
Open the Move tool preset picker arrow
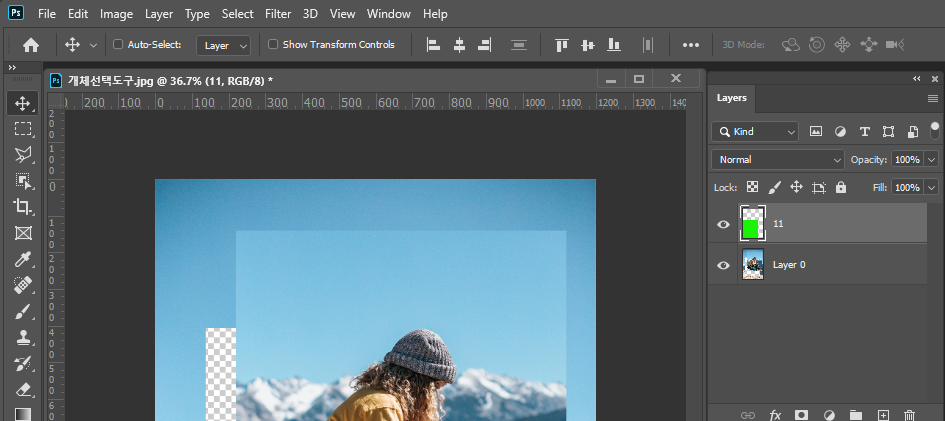(x=93, y=45)
